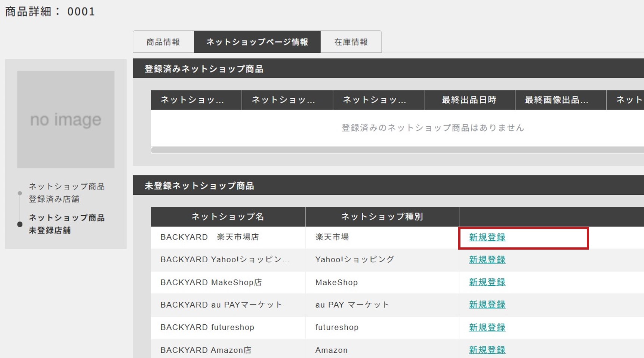Click 新規登録 for BACKYARD MakeShop店
The image size is (644, 358).
(487, 282)
